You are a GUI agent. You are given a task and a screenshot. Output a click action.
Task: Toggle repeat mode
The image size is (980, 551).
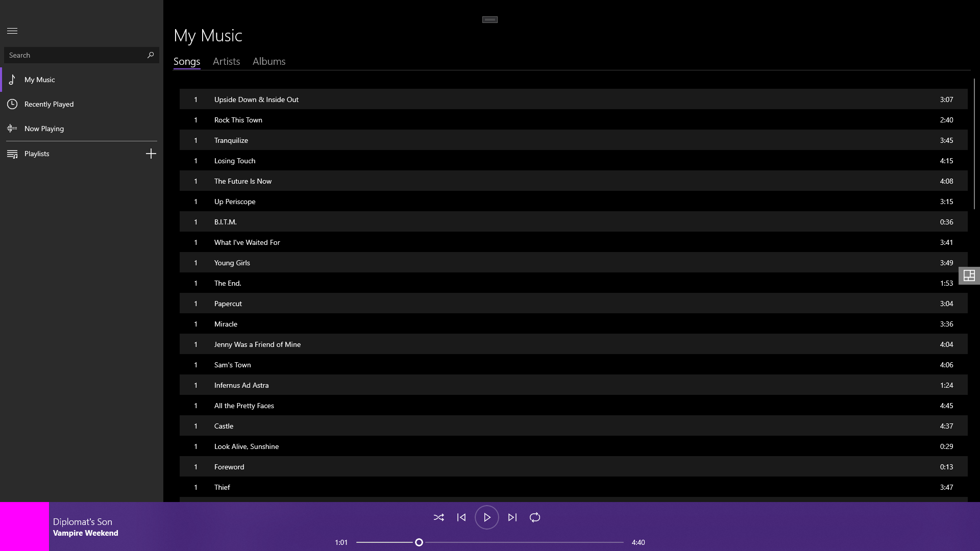point(535,517)
